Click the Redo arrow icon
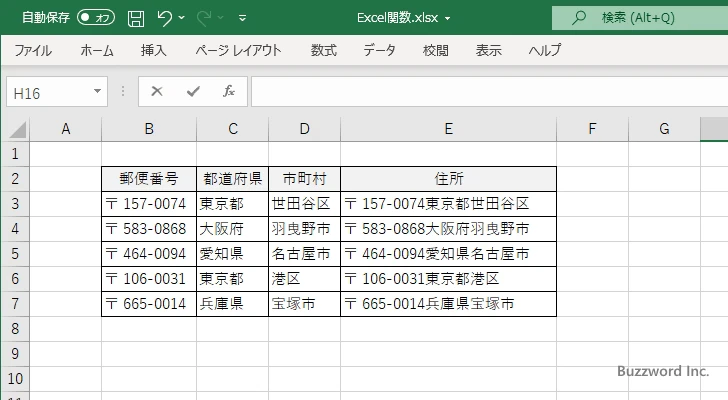This screenshot has width=728, height=400. pyautogui.click(x=204, y=18)
